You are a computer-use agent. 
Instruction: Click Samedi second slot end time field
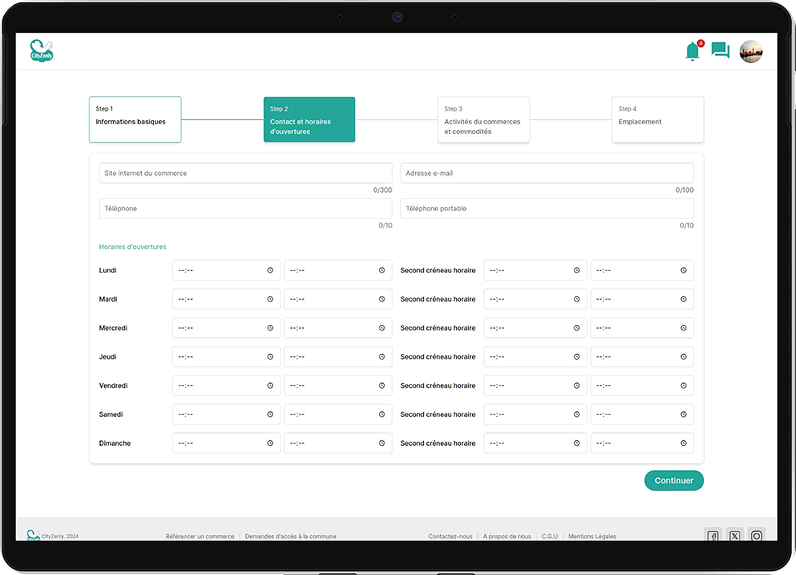(642, 415)
